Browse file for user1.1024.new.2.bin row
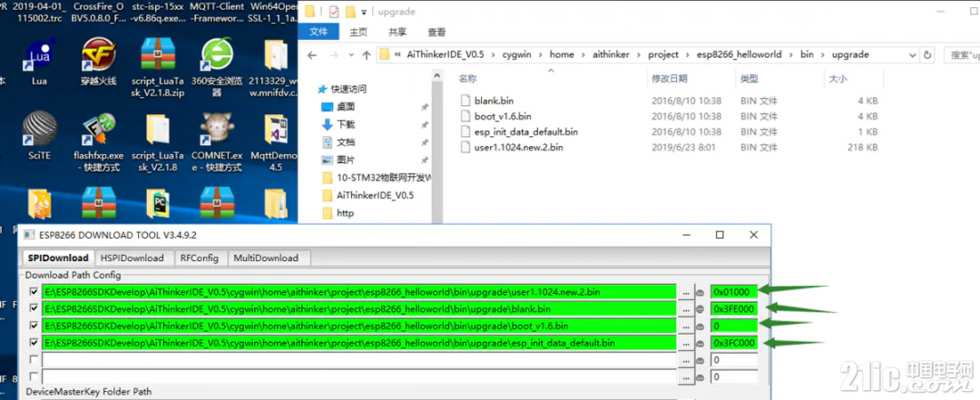Screen dimensions: 980x400 coord(686,292)
